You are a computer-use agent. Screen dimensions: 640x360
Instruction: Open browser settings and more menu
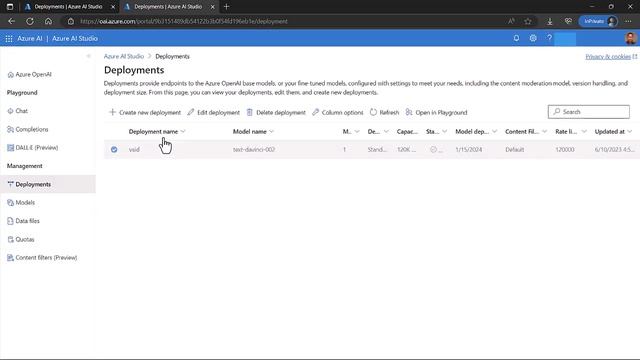coord(628,21)
